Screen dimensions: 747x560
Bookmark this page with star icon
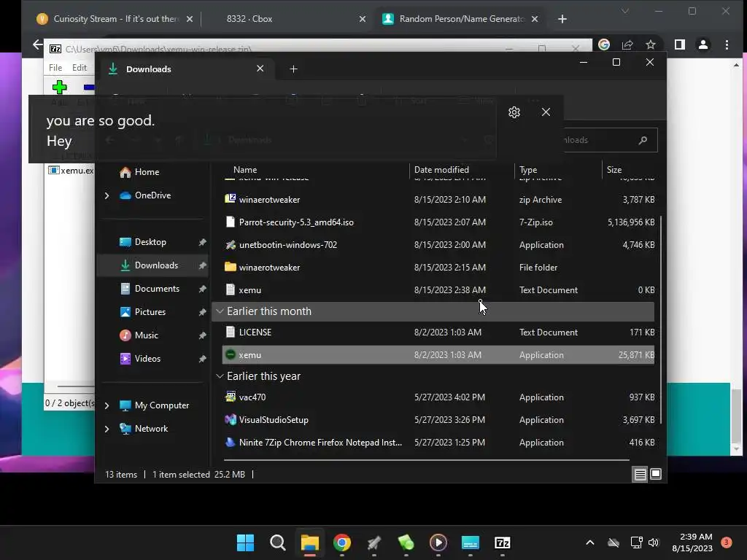pyautogui.click(x=650, y=44)
